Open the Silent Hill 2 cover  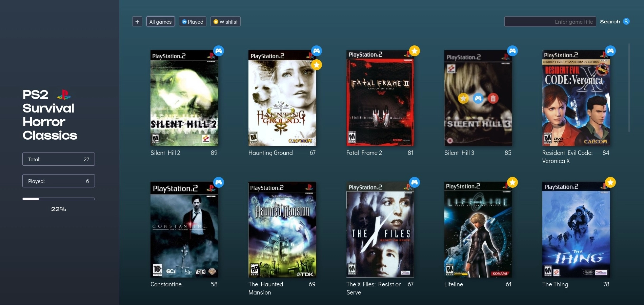tap(184, 98)
